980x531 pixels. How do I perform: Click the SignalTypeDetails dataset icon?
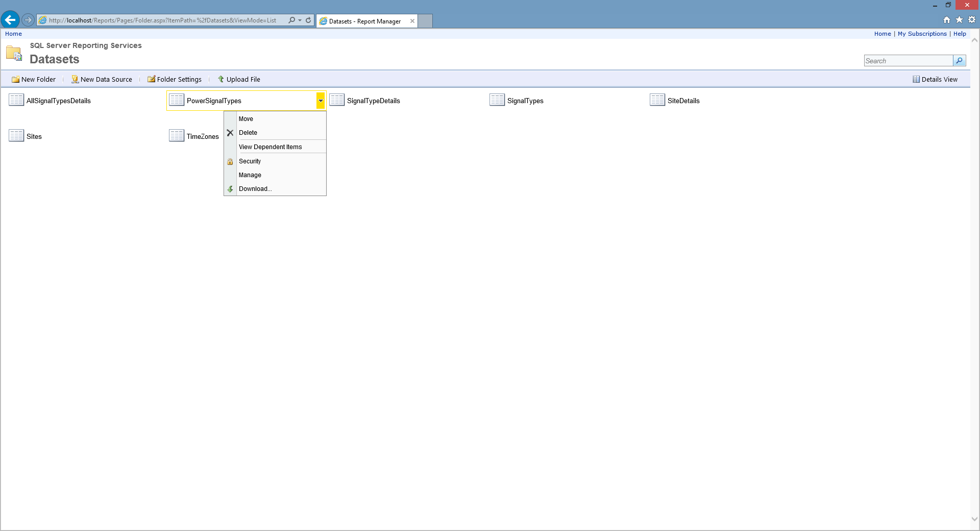[337, 100]
